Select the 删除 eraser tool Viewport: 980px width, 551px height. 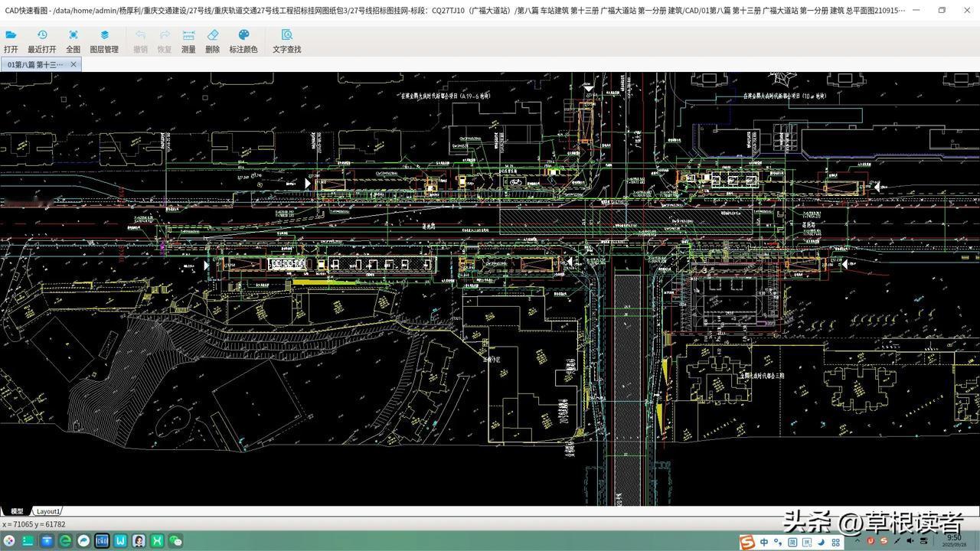[212, 35]
